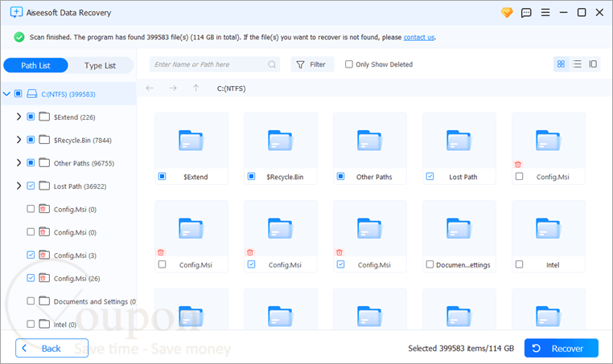613x364 pixels.
Task: Check Documents and Settings tree checkbox
Action: (x=31, y=301)
